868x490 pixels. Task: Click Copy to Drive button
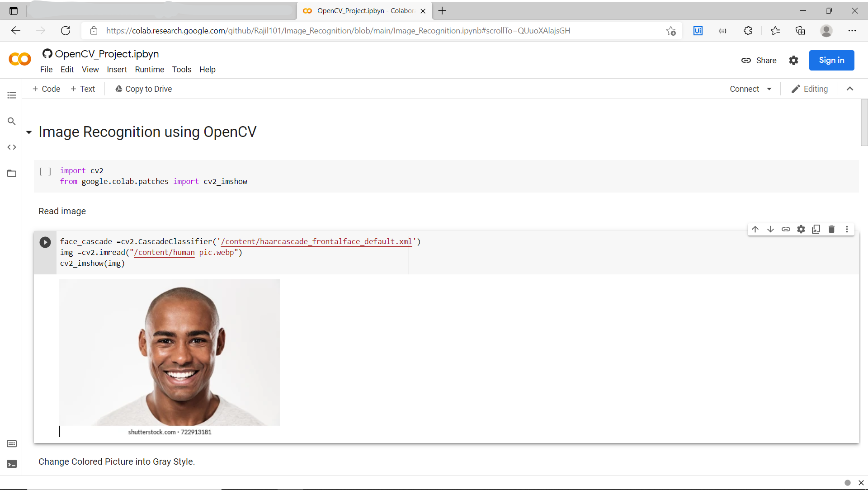coord(144,89)
